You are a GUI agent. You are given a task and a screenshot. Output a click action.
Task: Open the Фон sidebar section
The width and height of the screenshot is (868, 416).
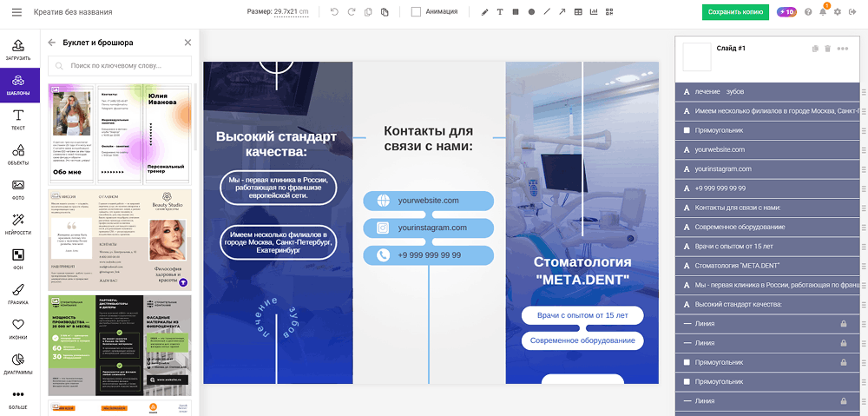coord(18,259)
